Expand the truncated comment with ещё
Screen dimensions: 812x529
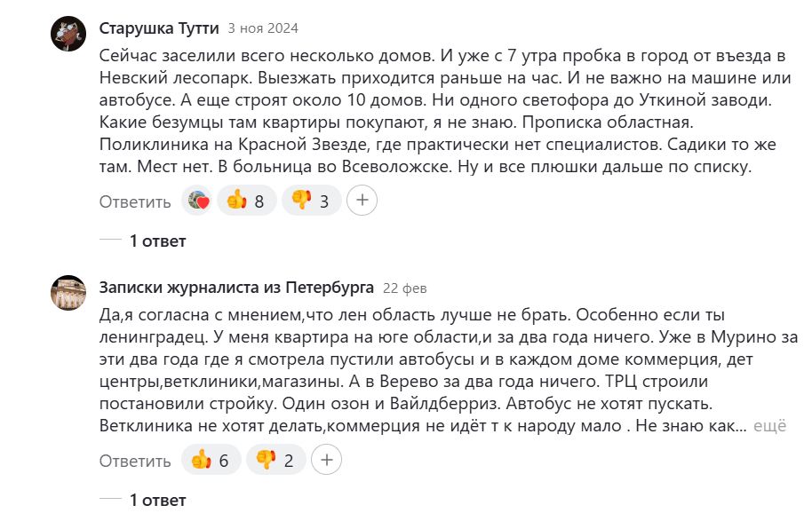(770, 426)
